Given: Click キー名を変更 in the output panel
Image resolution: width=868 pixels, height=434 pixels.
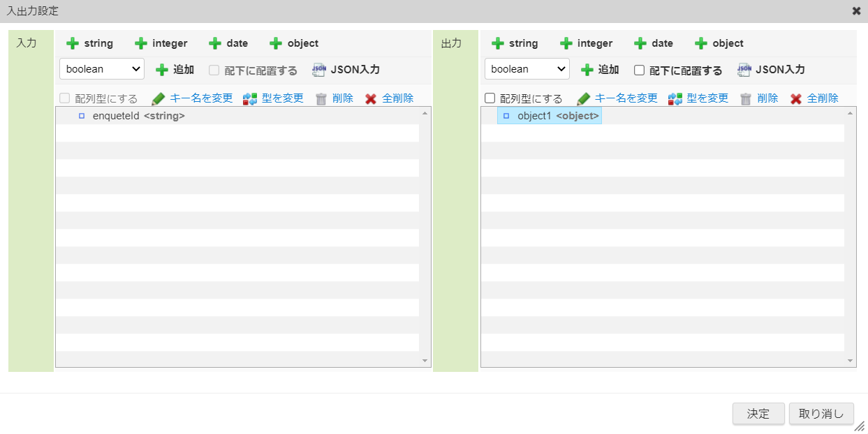Looking at the screenshot, I should 617,98.
